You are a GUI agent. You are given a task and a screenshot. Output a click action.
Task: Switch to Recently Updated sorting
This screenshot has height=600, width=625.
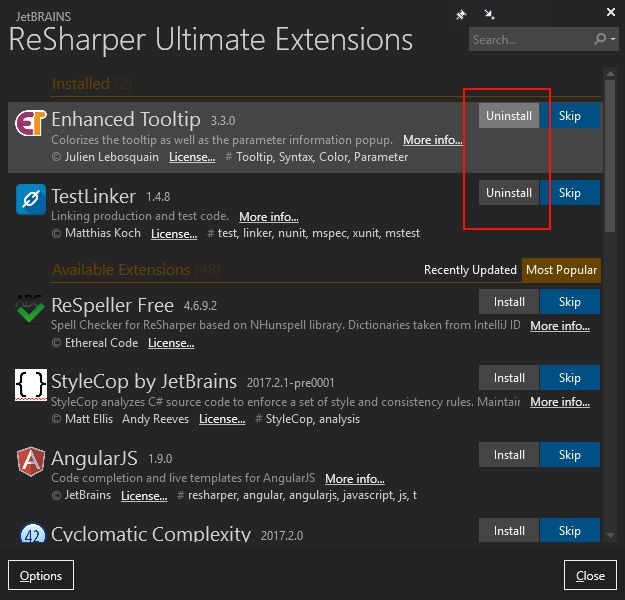(x=470, y=270)
